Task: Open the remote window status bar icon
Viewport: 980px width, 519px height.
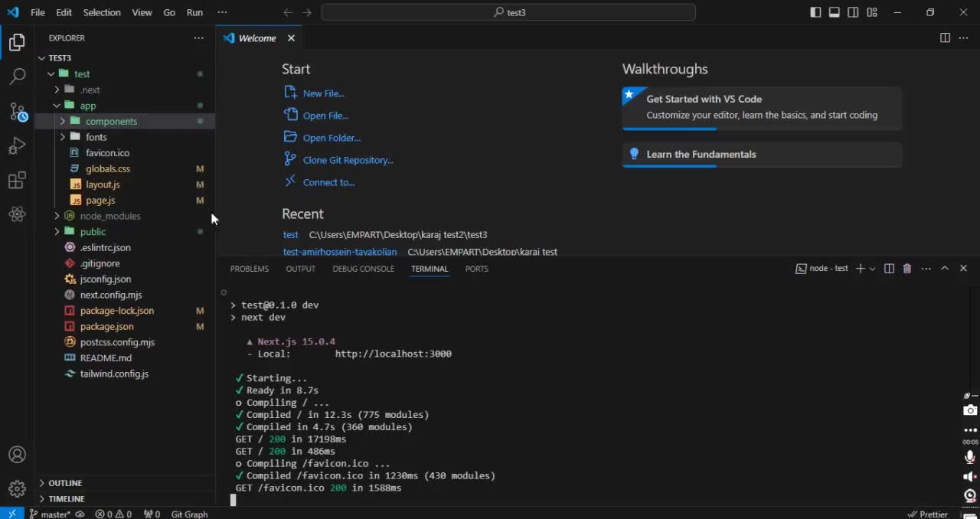Action: coord(11,514)
